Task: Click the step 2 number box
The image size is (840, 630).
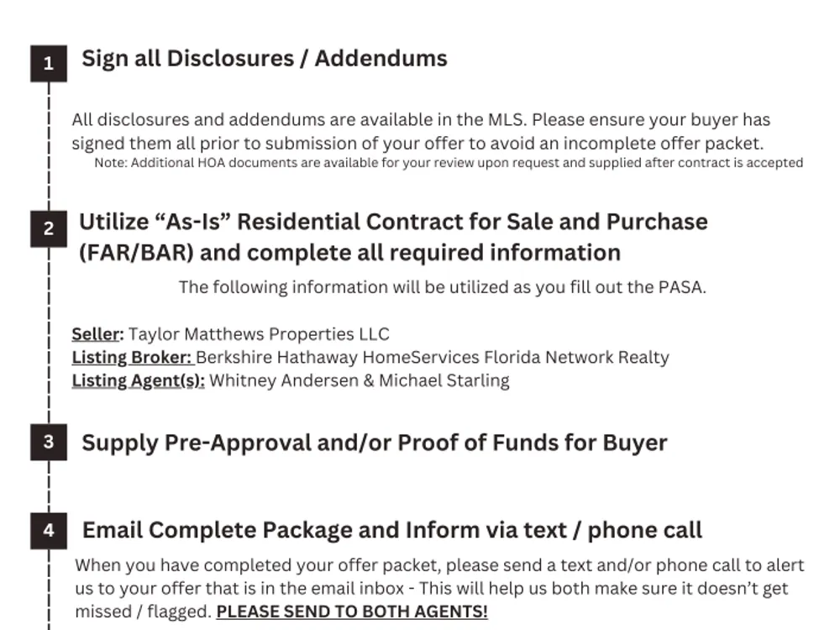Action: point(49,228)
